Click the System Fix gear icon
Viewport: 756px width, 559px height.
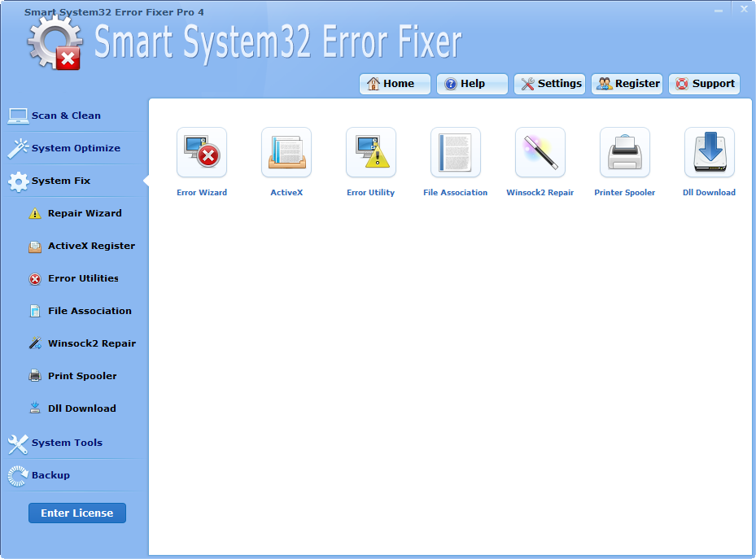[x=19, y=181]
